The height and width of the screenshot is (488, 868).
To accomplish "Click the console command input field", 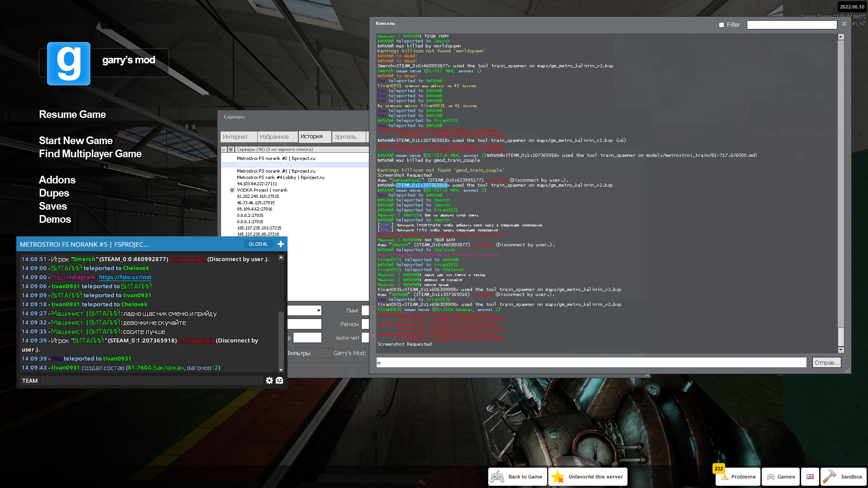I will (591, 362).
